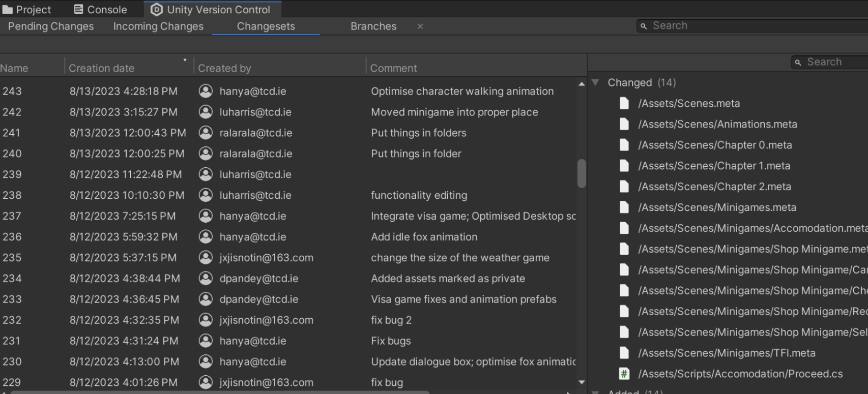Screen dimensions: 868x394
Task: Click the scroll up arrow of changeset list
Action: 582,84
